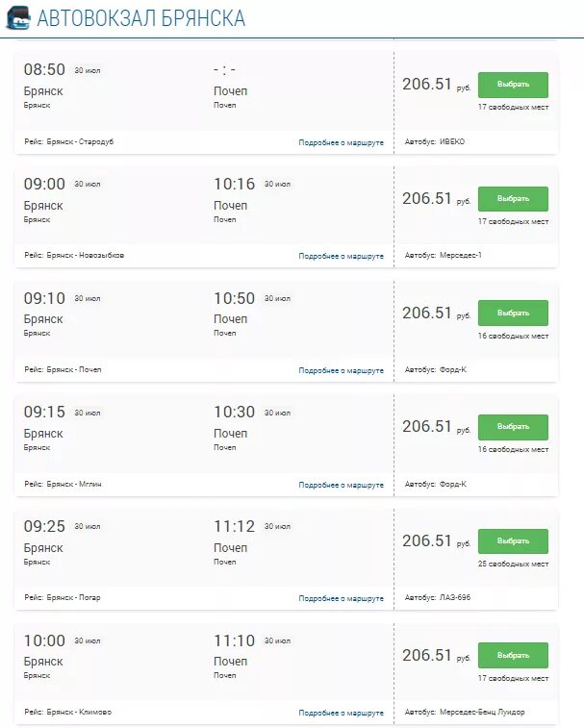
Task: Click the price of the 09:15 trip
Action: [x=427, y=426]
